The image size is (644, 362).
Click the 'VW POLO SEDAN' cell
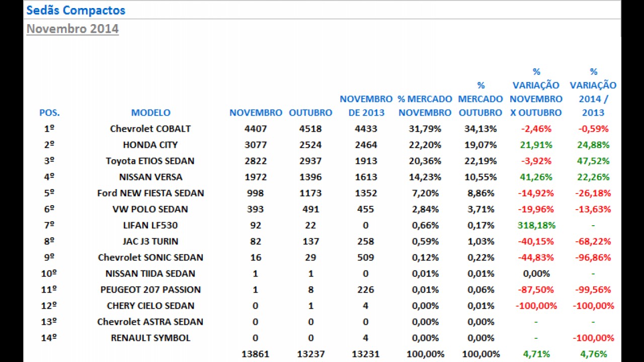click(150, 209)
